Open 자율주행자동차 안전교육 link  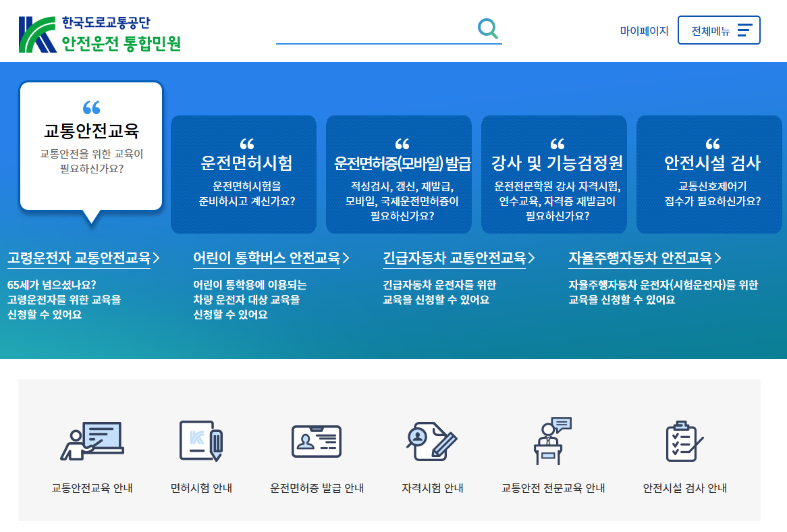[x=640, y=258]
